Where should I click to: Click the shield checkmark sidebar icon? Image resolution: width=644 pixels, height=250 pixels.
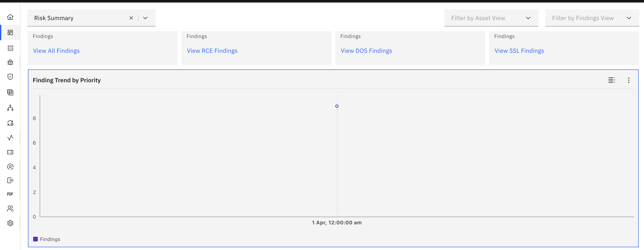tap(10, 77)
